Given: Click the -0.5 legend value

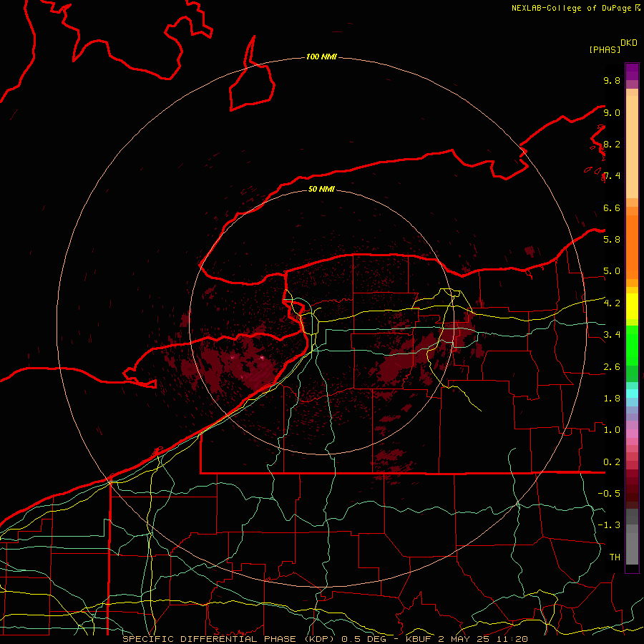Looking at the screenshot, I should (x=609, y=493).
